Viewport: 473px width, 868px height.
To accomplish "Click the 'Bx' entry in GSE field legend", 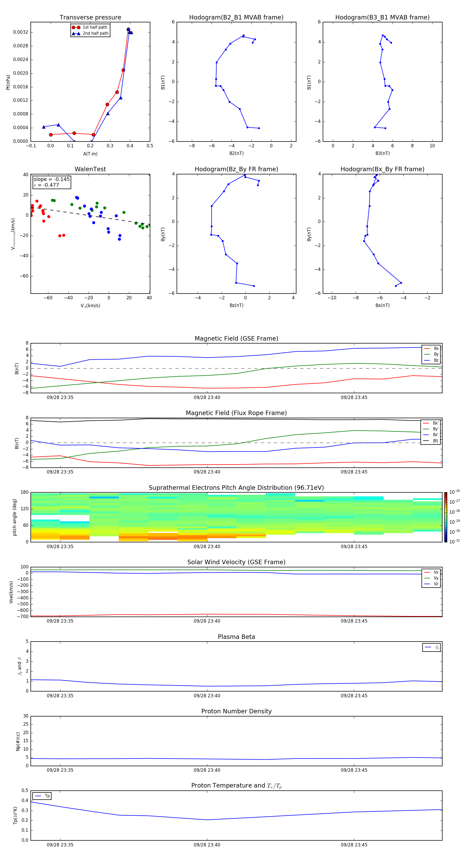I will click(431, 349).
